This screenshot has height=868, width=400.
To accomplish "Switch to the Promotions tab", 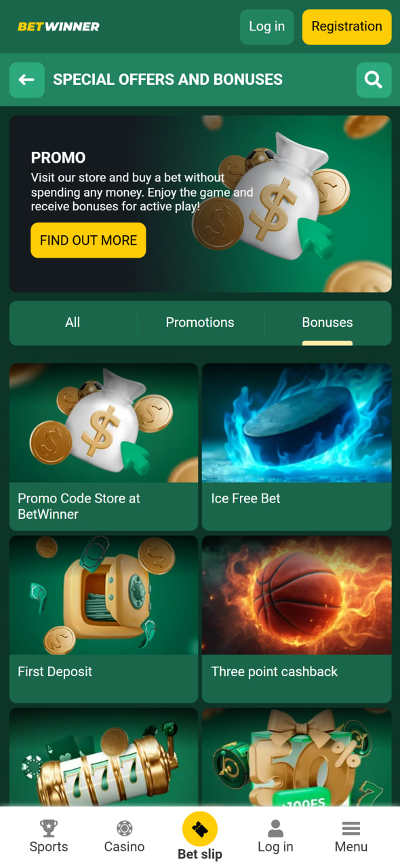I will (x=200, y=323).
